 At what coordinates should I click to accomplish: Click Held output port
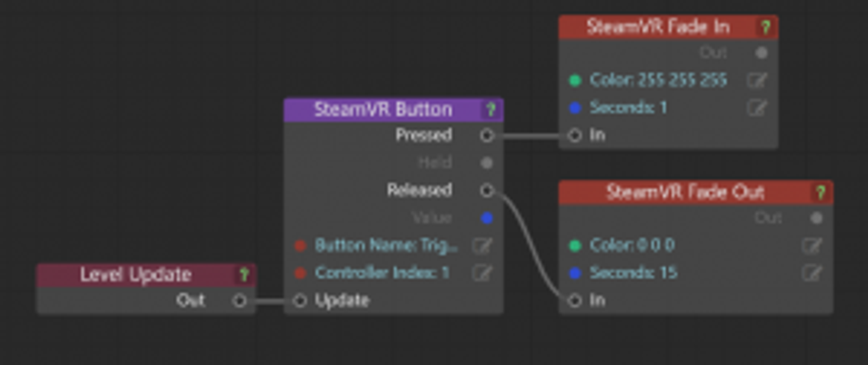pos(487,162)
